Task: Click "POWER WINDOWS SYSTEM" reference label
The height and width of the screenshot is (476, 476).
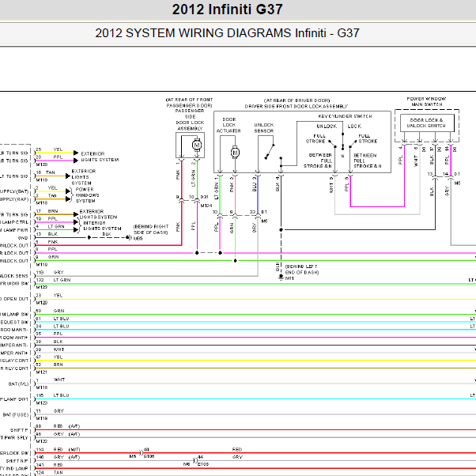Action: [x=87, y=195]
